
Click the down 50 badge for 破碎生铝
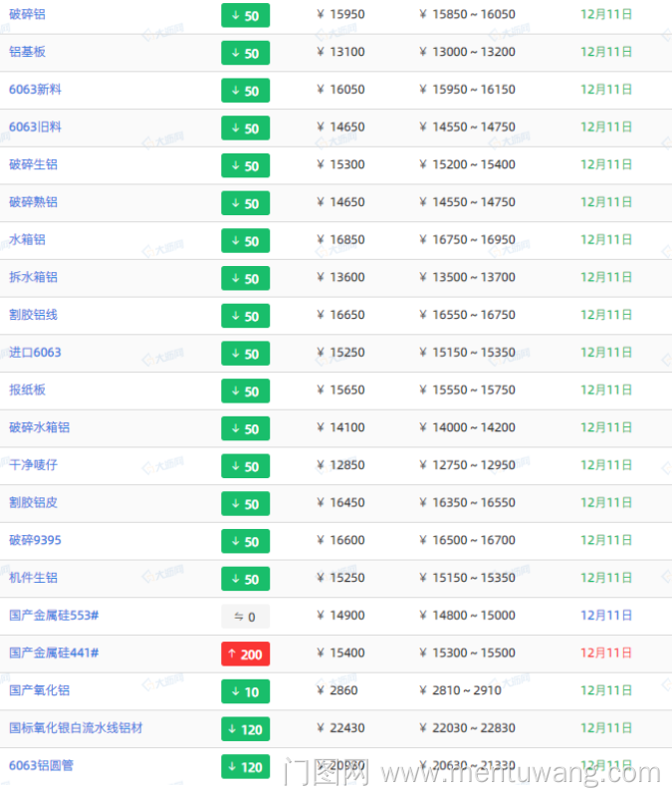(x=245, y=165)
